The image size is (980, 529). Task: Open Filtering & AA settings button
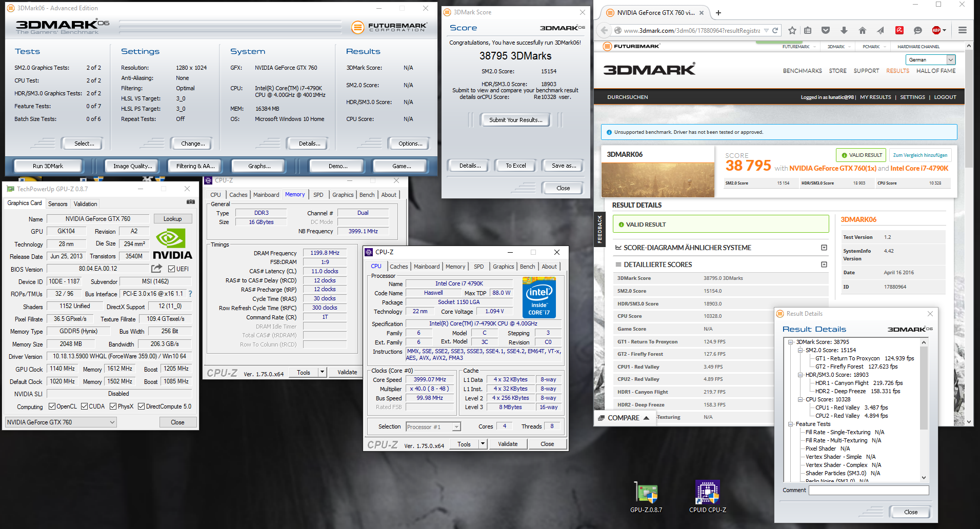coord(195,166)
